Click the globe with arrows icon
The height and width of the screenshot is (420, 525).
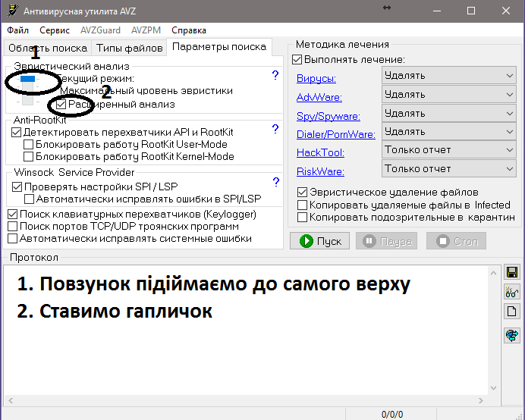[511, 334]
